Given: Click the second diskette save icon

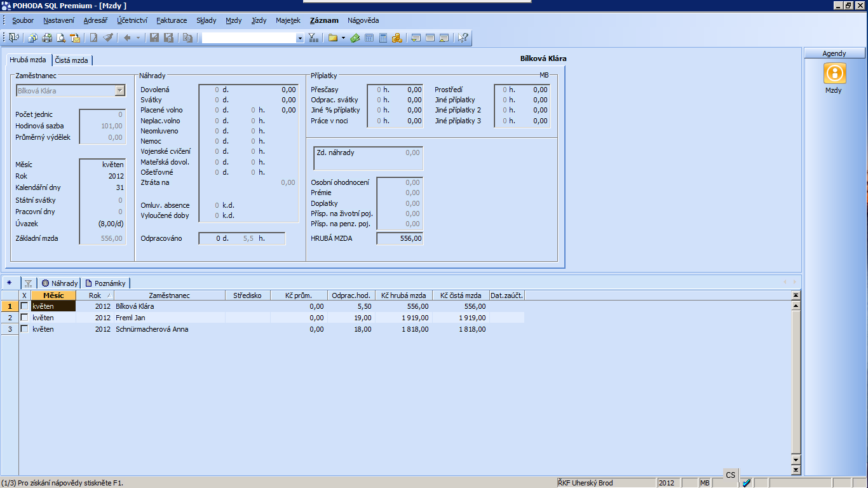Looking at the screenshot, I should (168, 38).
